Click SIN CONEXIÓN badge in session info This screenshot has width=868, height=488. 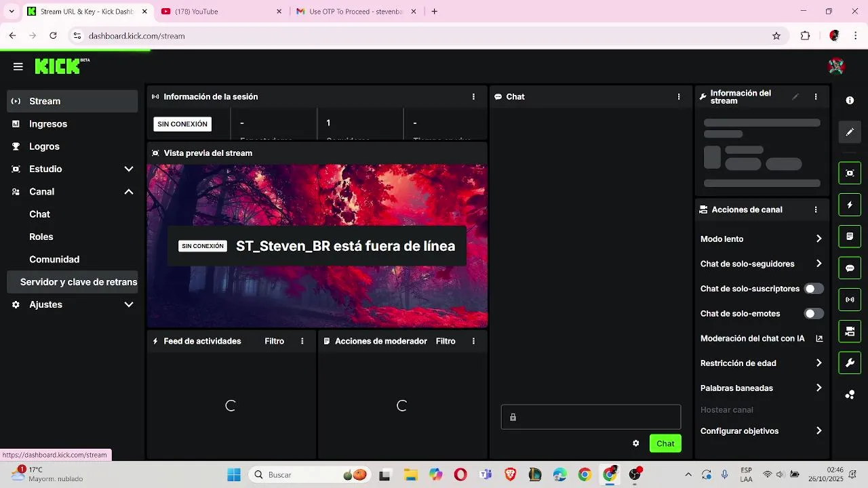[182, 124]
